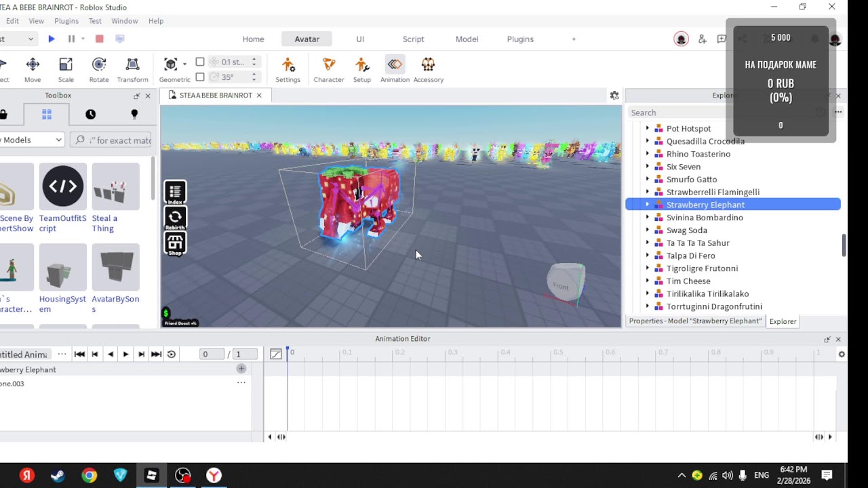Open avatar Settings in the ribbon
The width and height of the screenshot is (868, 488).
tap(288, 70)
